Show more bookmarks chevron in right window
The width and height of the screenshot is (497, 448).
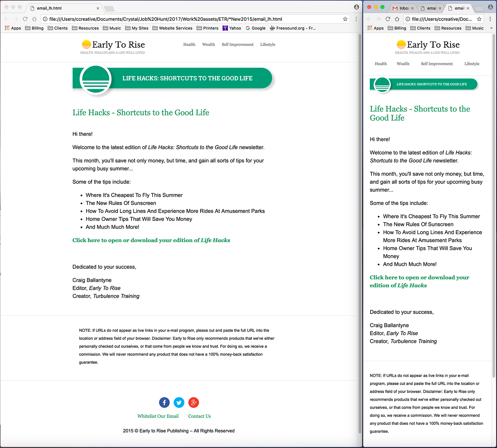(x=491, y=28)
